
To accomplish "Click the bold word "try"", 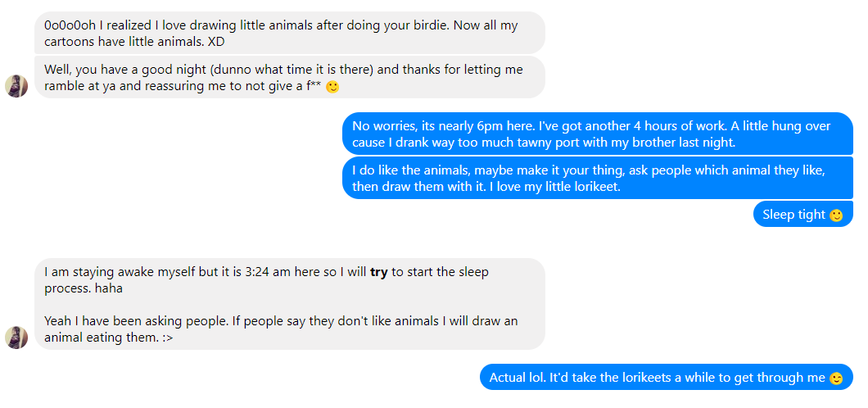I will (x=379, y=272).
